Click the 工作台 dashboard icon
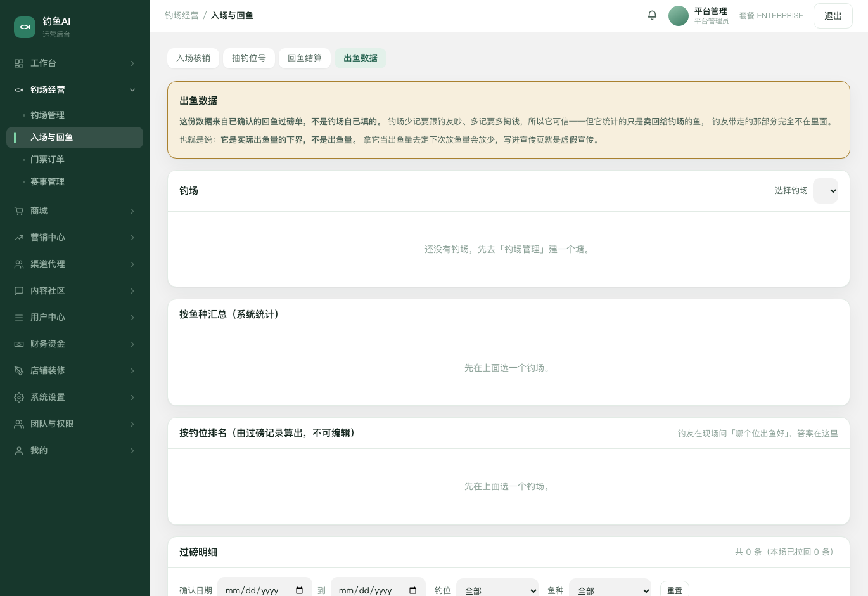Screen dimensions: 868x596 (19, 63)
